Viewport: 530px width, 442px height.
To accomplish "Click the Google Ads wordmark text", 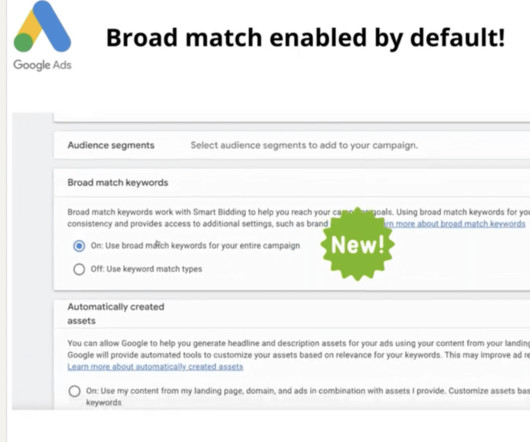I will coord(42,65).
